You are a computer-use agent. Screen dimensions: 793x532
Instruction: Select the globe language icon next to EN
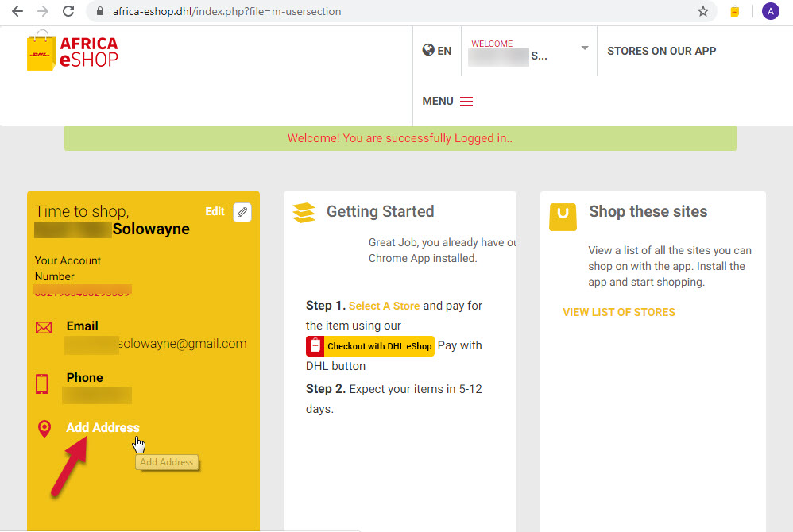pos(427,50)
